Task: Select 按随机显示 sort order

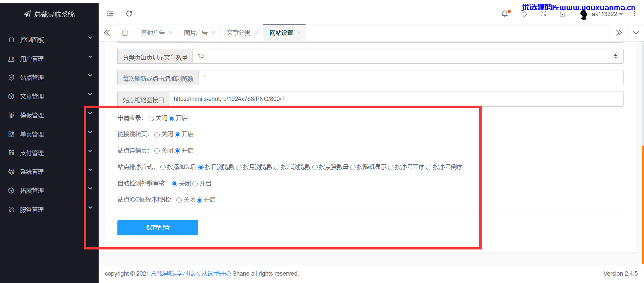Action: (x=353, y=167)
